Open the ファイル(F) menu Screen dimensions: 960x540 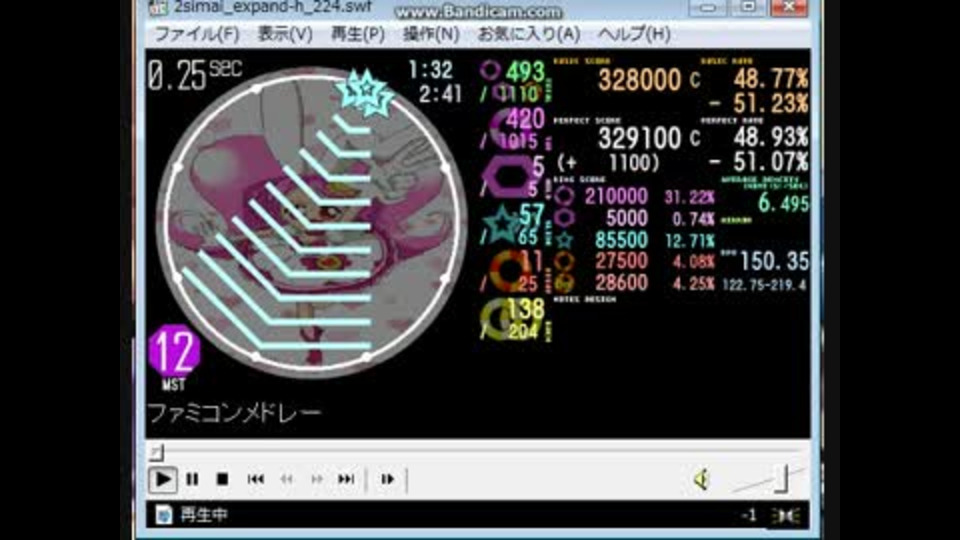coord(196,34)
